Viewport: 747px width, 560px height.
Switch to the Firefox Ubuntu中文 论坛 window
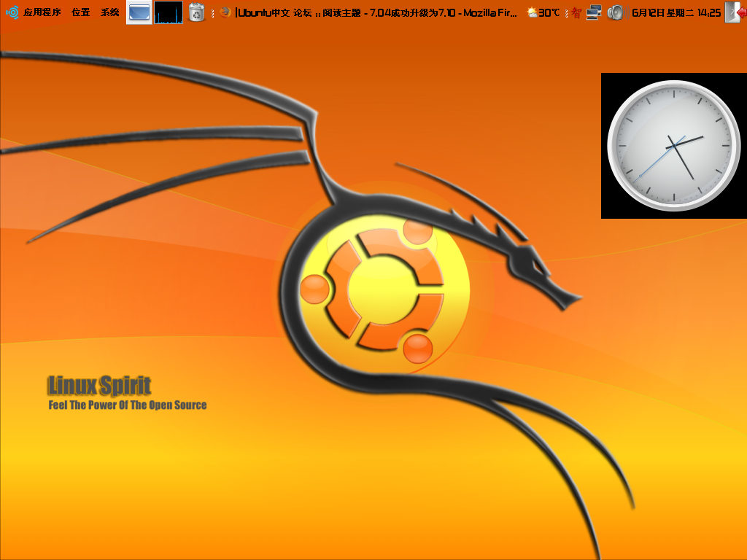click(370, 13)
